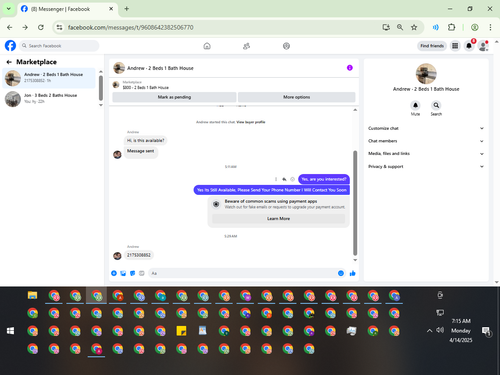500x375 pixels.
Task: Open Andrew - 2 Beds 1 Bath House conversation
Action: click(49, 78)
